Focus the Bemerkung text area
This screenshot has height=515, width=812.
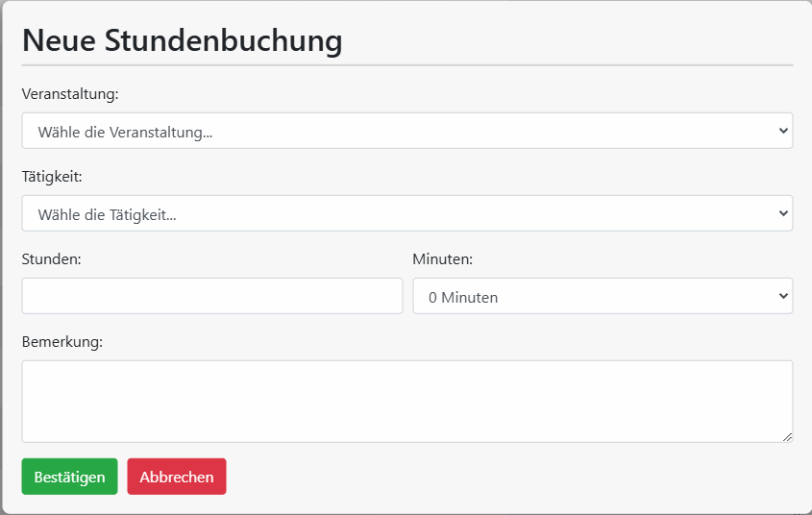[x=407, y=401]
